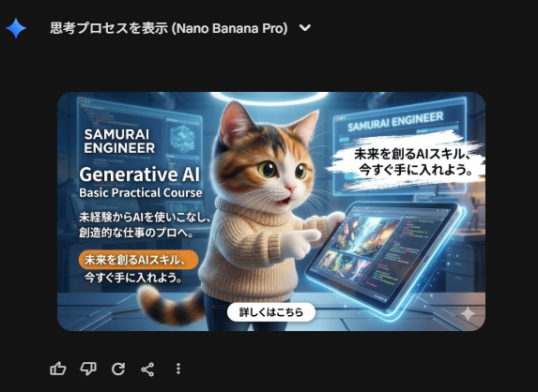The width and height of the screenshot is (538, 392).
Task: Click SAMURAI ENGINEER on the background monitor
Action: pyautogui.click(x=395, y=122)
